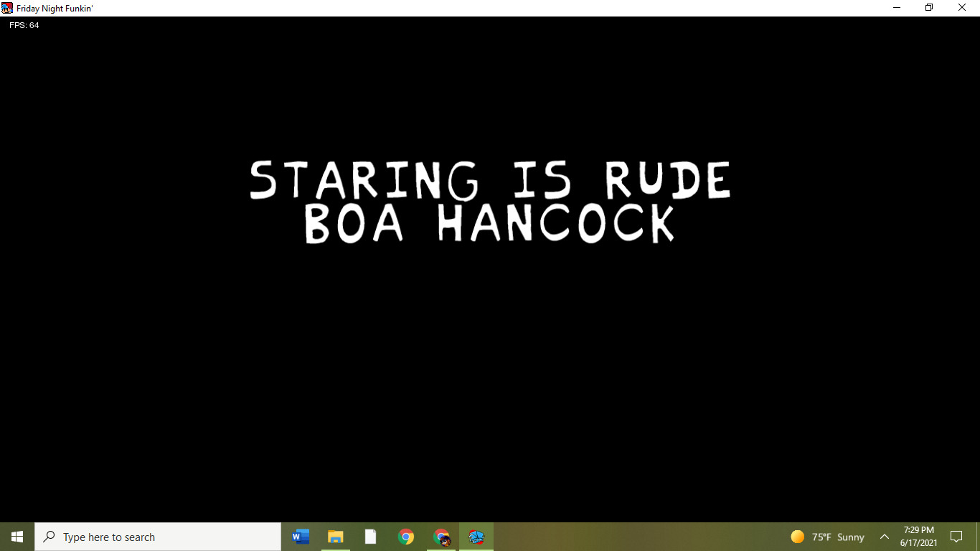The width and height of the screenshot is (980, 551).
Task: Click the STARING IS RUDE intro text
Action: 489,180
